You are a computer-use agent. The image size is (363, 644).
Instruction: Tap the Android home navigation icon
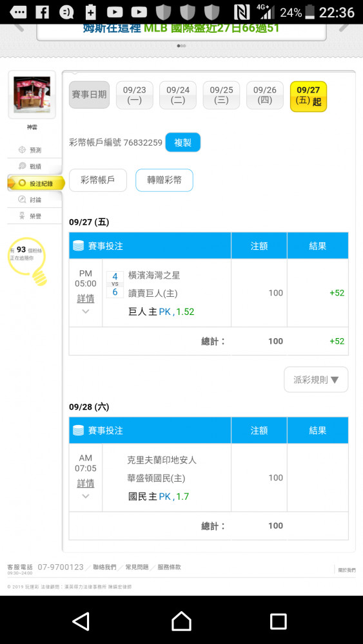pyautogui.click(x=181, y=621)
